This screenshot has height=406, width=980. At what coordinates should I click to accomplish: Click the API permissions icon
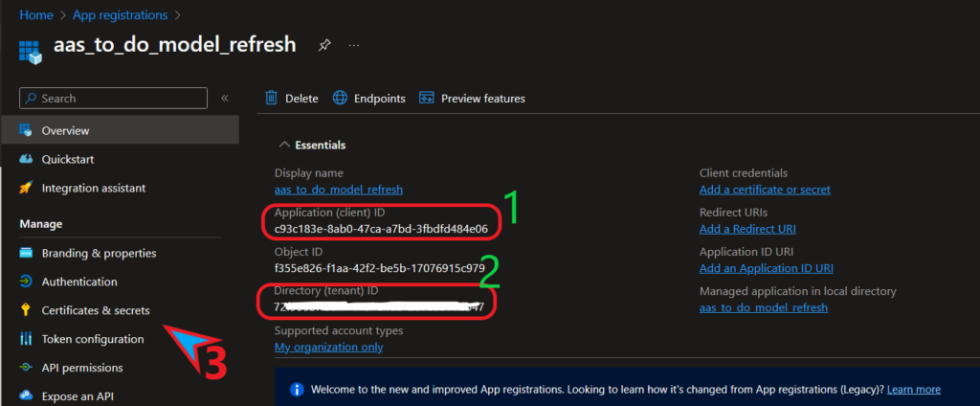pos(26,367)
